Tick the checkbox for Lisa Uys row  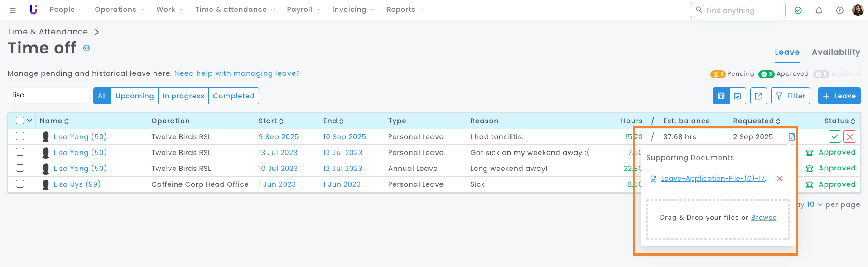[20, 184]
